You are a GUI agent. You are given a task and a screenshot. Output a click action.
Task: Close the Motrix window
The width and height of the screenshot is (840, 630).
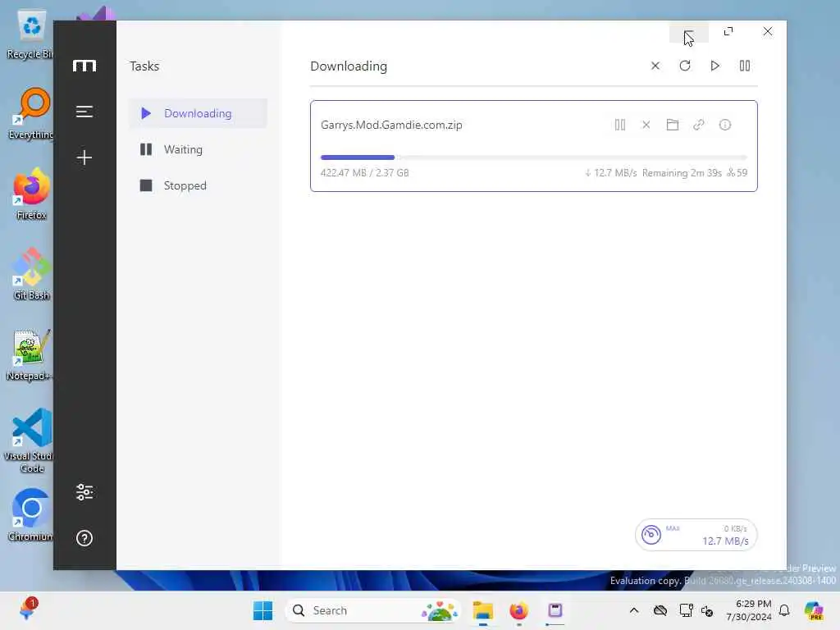tap(768, 32)
